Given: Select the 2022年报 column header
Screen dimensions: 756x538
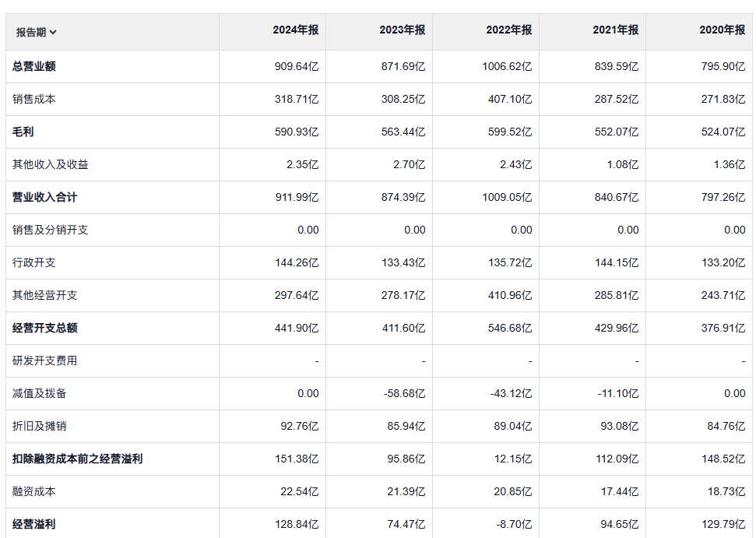Looking at the screenshot, I should point(508,30).
